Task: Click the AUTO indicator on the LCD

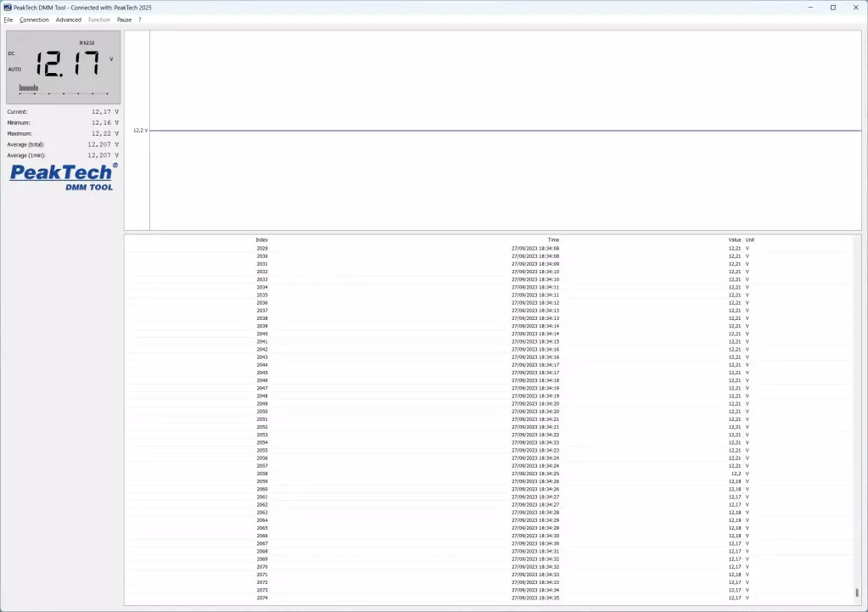Action: coord(14,70)
